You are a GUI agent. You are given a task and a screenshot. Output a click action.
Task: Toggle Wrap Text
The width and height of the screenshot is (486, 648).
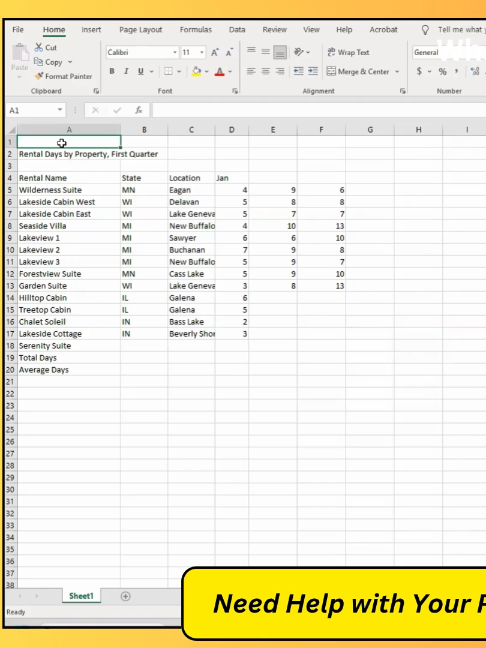(348, 52)
